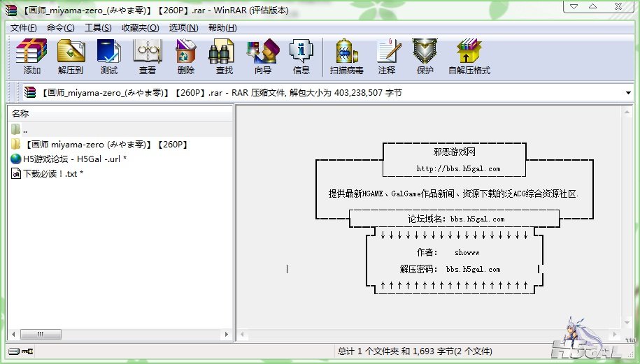Click the 添加 (Add) toolbar icon
This screenshot has height=364, width=640.
[x=31, y=57]
